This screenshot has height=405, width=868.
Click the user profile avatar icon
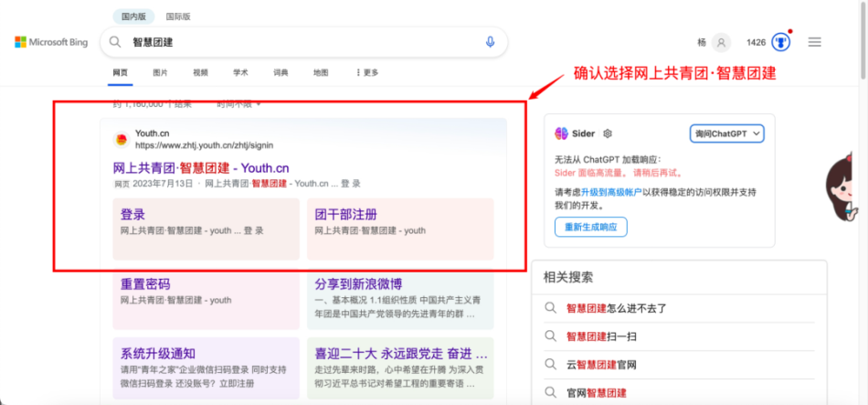pos(722,42)
